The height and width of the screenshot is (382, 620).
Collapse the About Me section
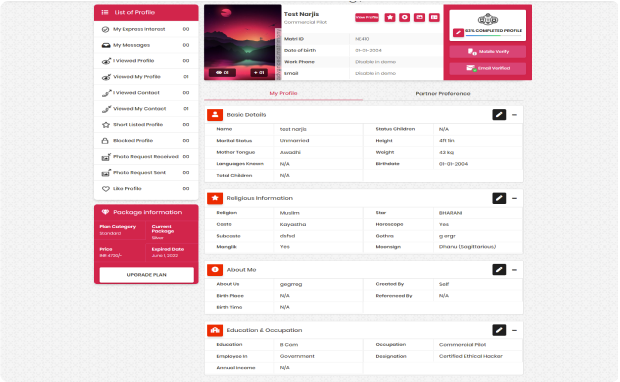point(514,270)
